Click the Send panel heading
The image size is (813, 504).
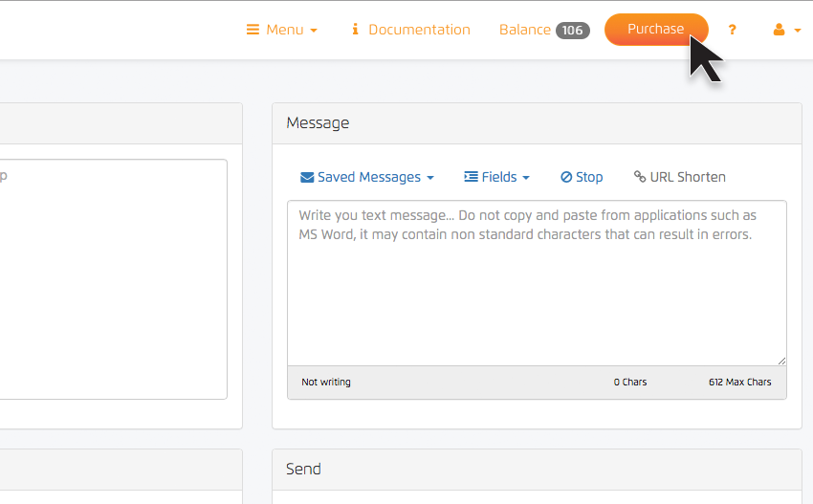click(303, 470)
